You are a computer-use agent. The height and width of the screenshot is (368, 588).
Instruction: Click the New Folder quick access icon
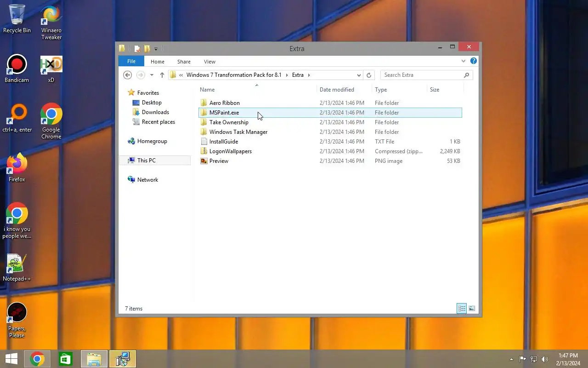point(147,48)
